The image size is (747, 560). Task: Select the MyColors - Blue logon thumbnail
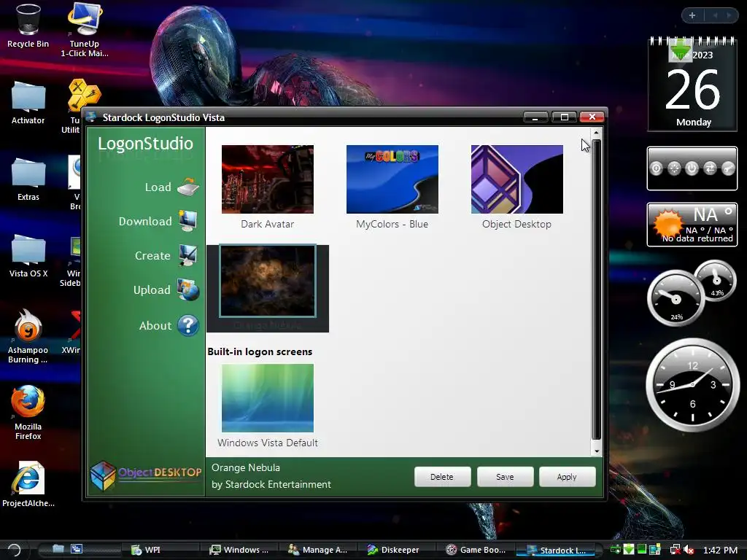click(x=392, y=179)
